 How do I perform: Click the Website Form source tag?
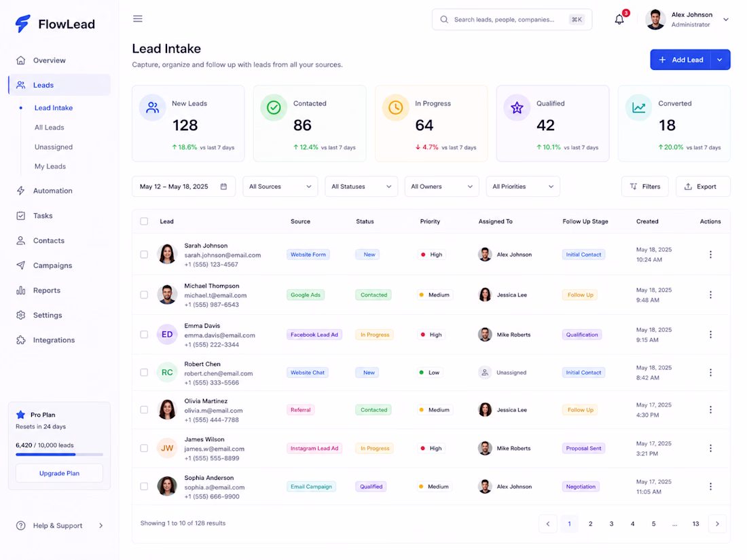pos(308,255)
